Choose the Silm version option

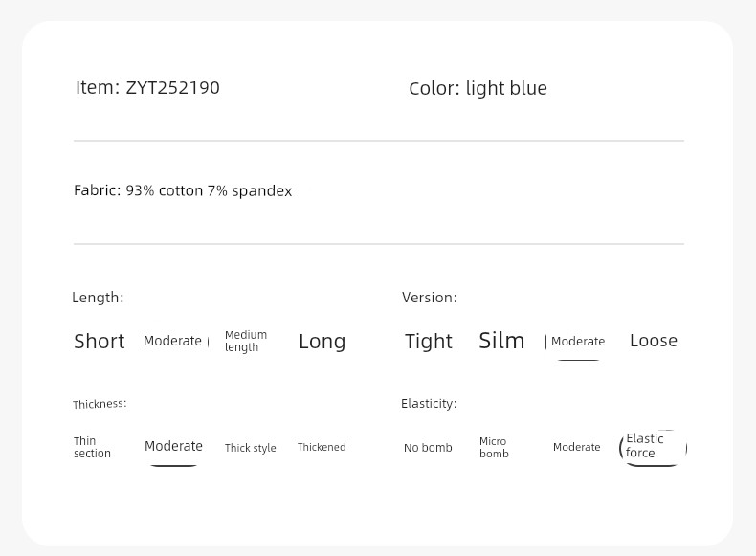coord(501,341)
